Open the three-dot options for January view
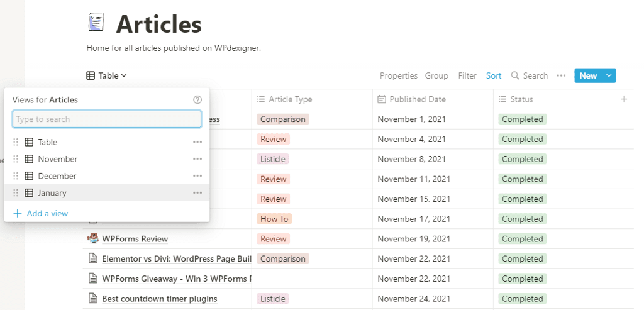Viewport: 644px width, 310px height. pos(197,193)
